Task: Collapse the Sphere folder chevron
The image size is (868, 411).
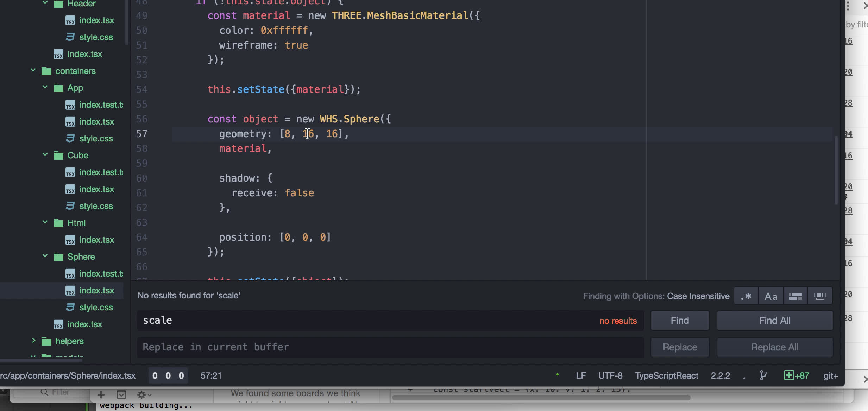Action: point(45,256)
